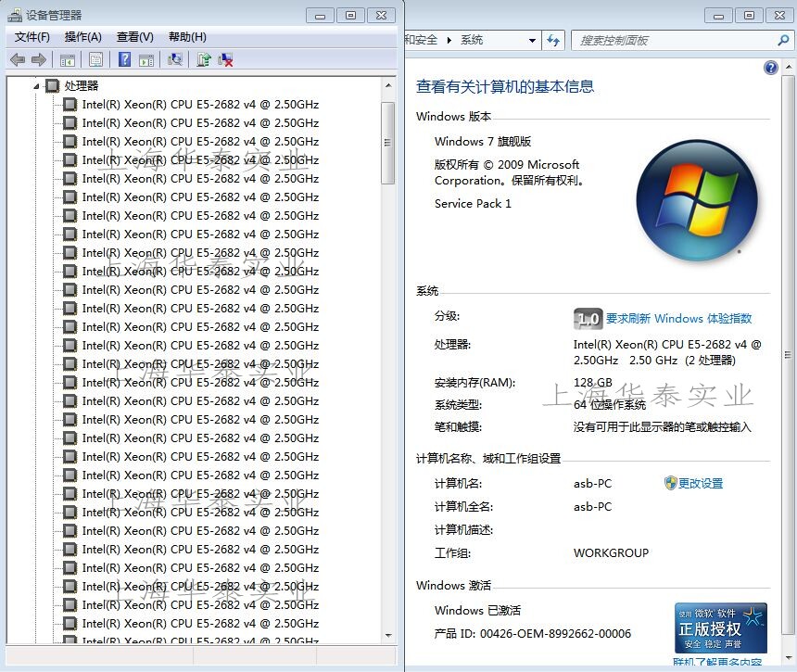Click the 正版授权 genuine Microsoft badge
797x672 pixels.
tap(721, 628)
